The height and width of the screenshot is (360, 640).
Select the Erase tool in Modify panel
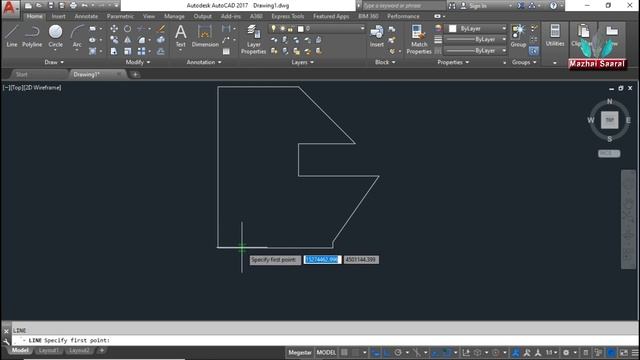161,29
